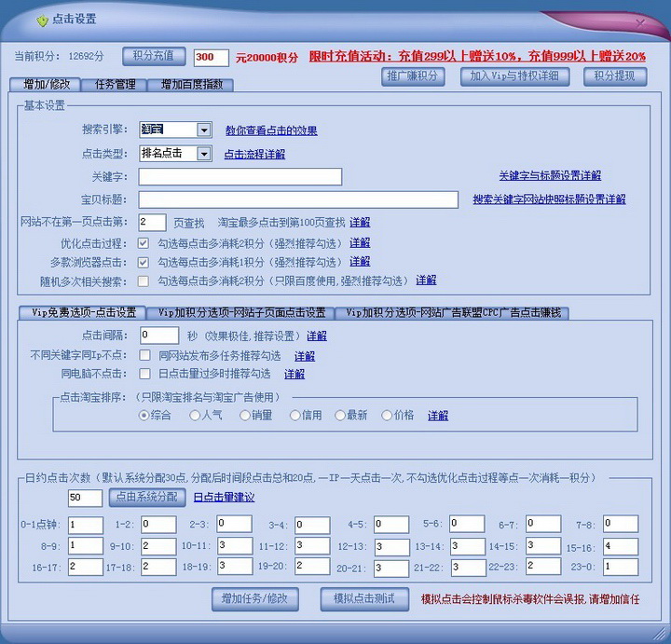Click the green shield app icon
Screen dimensions: 671x644
(x=42, y=21)
